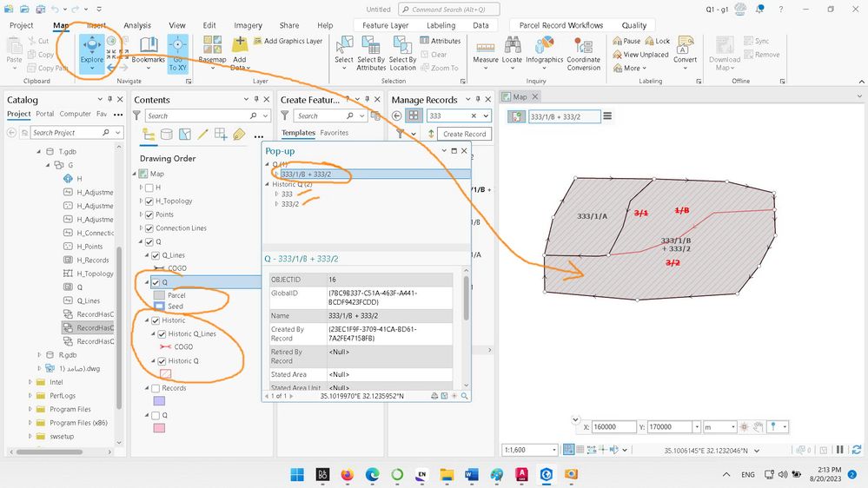Expand the R.gdb geodatabase in Catalog

coord(39,354)
